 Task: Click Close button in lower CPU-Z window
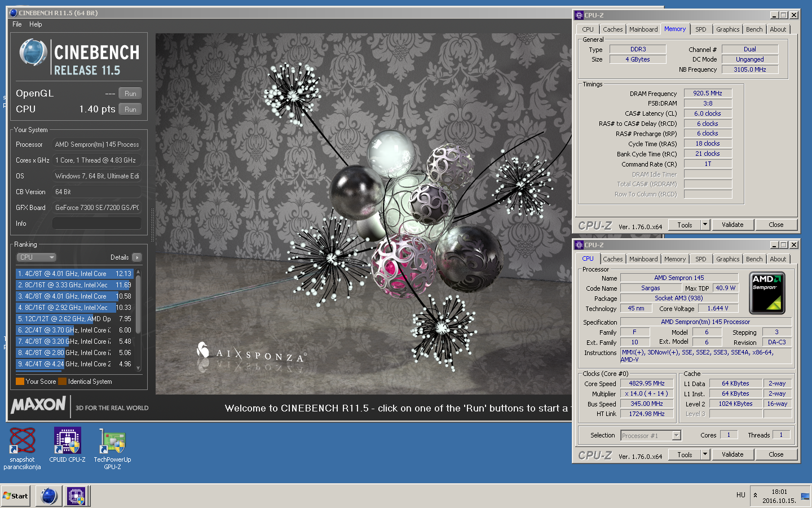click(x=776, y=454)
